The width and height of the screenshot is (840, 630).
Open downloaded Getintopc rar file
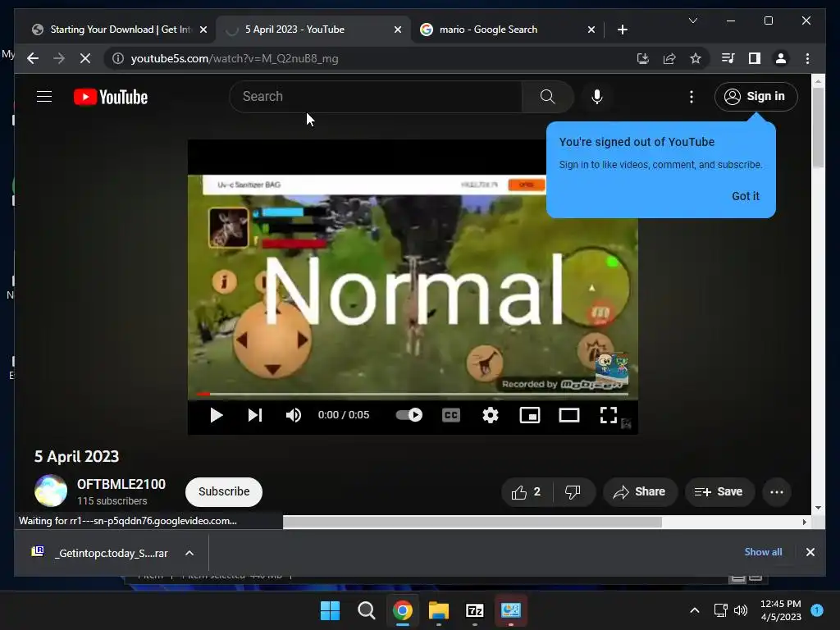click(x=99, y=553)
